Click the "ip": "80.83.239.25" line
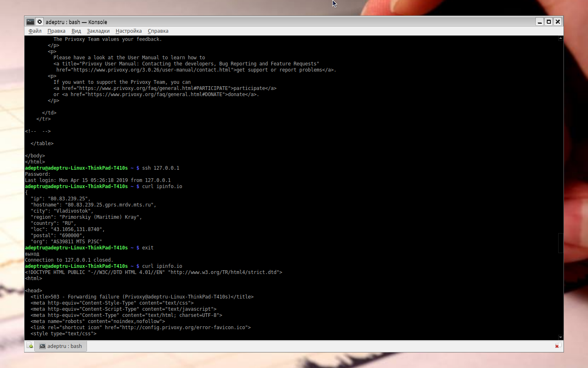Image resolution: width=588 pixels, height=368 pixels. pos(61,199)
